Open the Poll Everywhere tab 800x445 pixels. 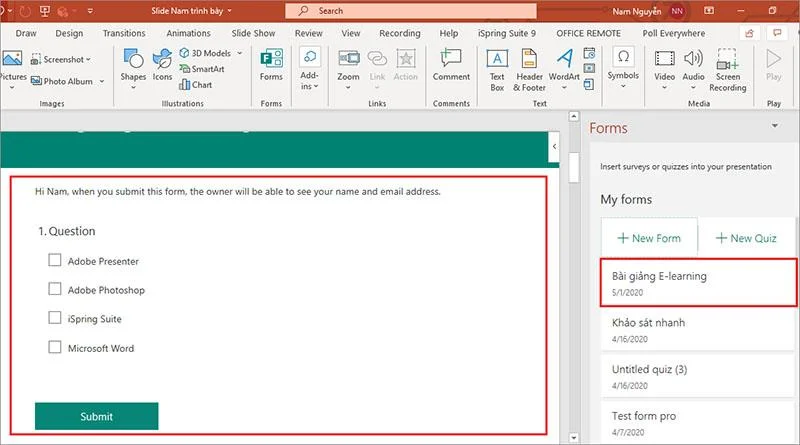[673, 33]
